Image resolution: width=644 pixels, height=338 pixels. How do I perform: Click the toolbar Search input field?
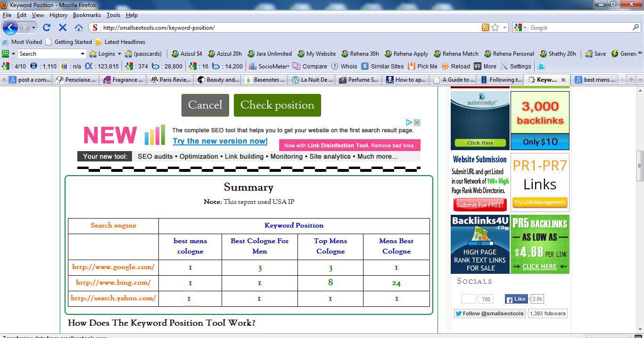[x=49, y=54]
